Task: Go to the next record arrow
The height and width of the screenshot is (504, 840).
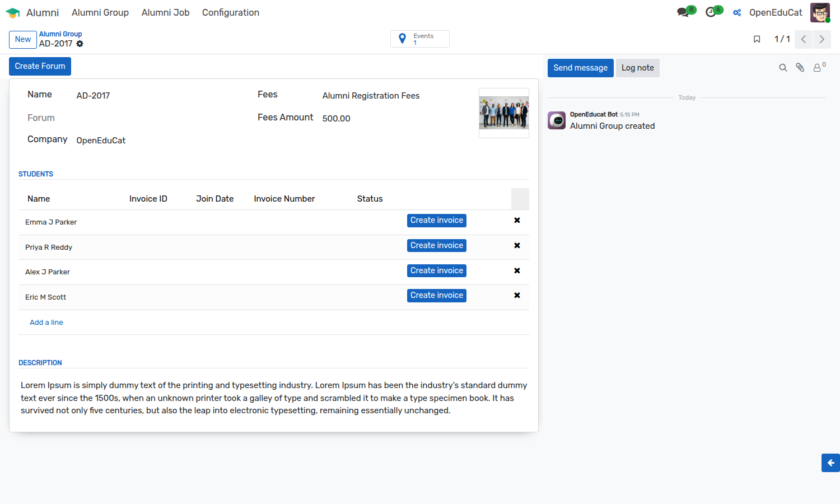Action: [x=822, y=39]
